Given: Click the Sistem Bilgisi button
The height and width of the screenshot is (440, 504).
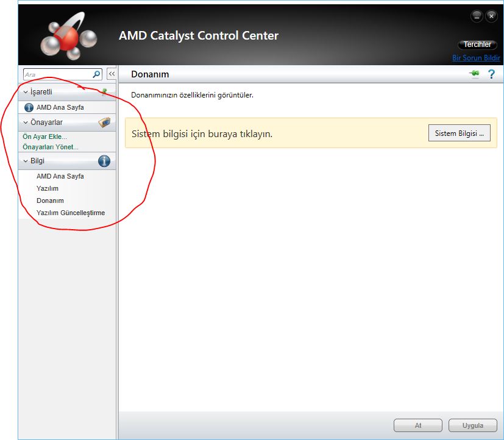Looking at the screenshot, I should 460,133.
